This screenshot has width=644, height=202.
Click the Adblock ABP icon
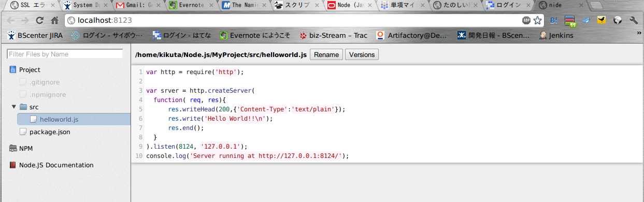[x=526, y=21]
